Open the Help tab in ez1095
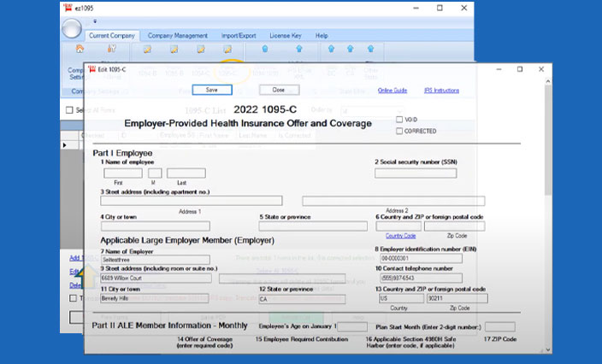This screenshot has height=364, width=602. [322, 36]
